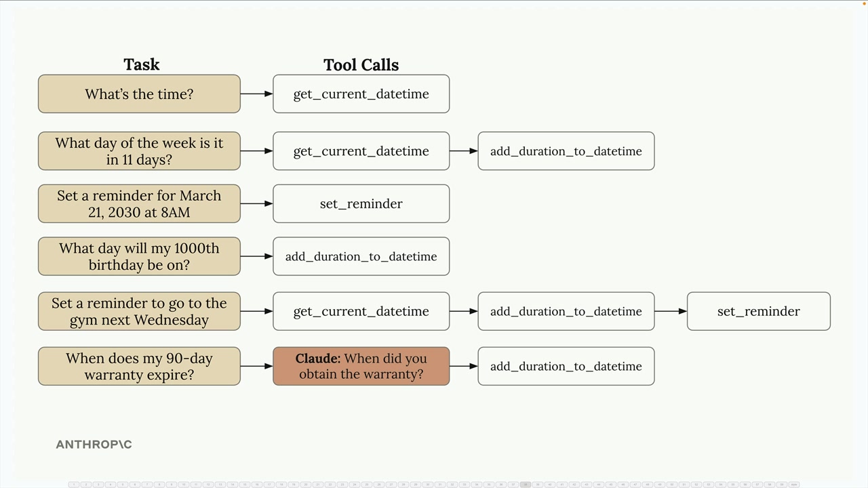Screen dimensions: 868x488
Task: Click the highlighted slide 38 button
Action: [x=526, y=485]
